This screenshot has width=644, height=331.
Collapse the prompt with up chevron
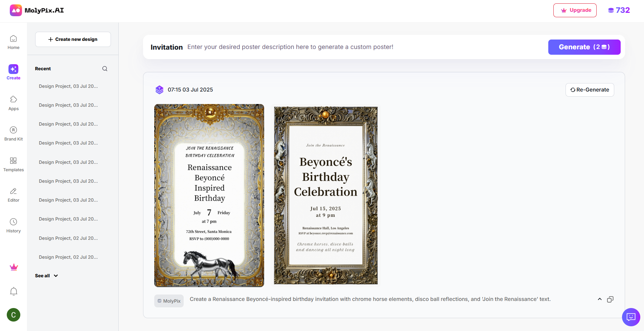pos(600,299)
